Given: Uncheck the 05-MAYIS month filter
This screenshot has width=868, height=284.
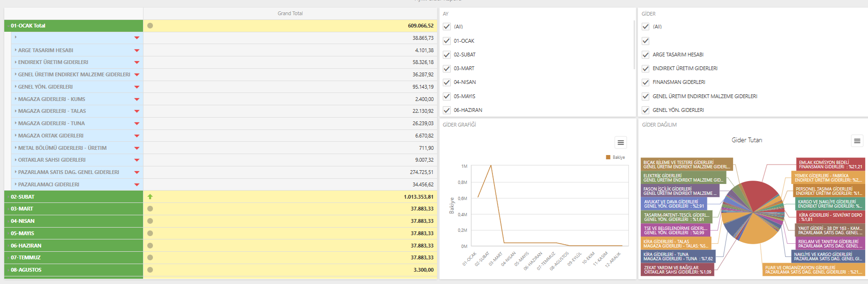Looking at the screenshot, I should click(x=447, y=96).
